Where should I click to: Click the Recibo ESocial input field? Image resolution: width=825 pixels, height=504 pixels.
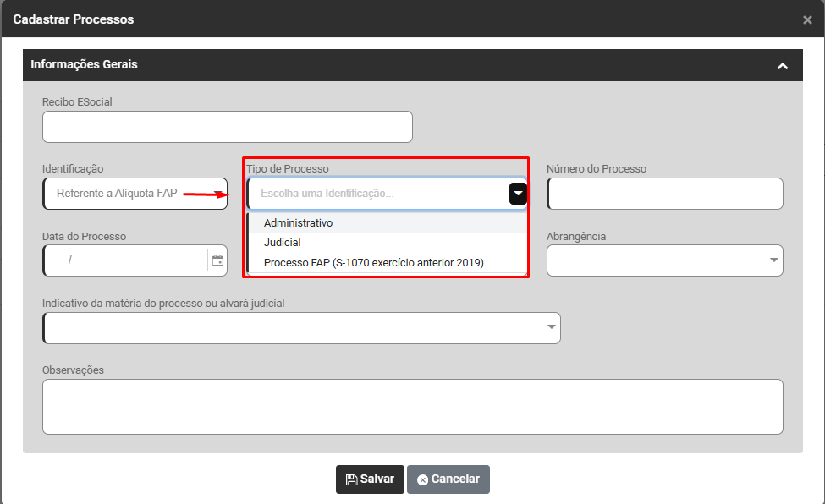(x=228, y=127)
